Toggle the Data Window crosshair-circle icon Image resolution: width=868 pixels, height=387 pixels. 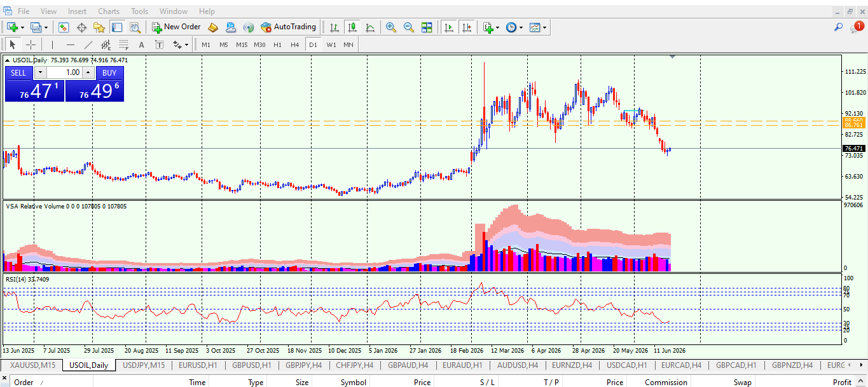[81, 27]
